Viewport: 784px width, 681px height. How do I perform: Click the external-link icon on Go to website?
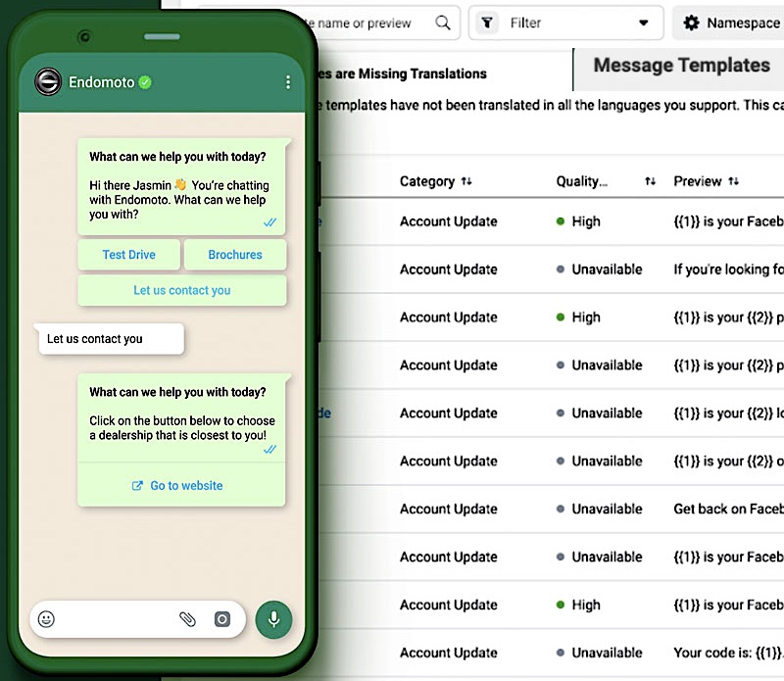137,485
